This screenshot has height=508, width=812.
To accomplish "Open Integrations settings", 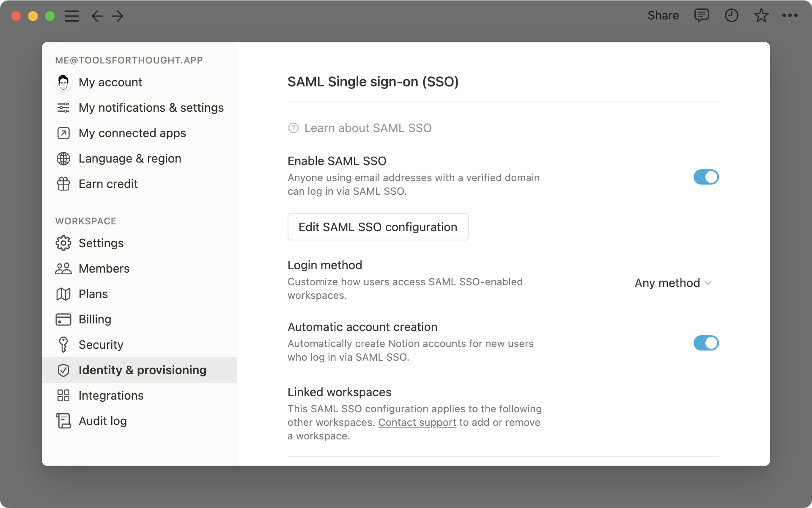I will (x=111, y=396).
